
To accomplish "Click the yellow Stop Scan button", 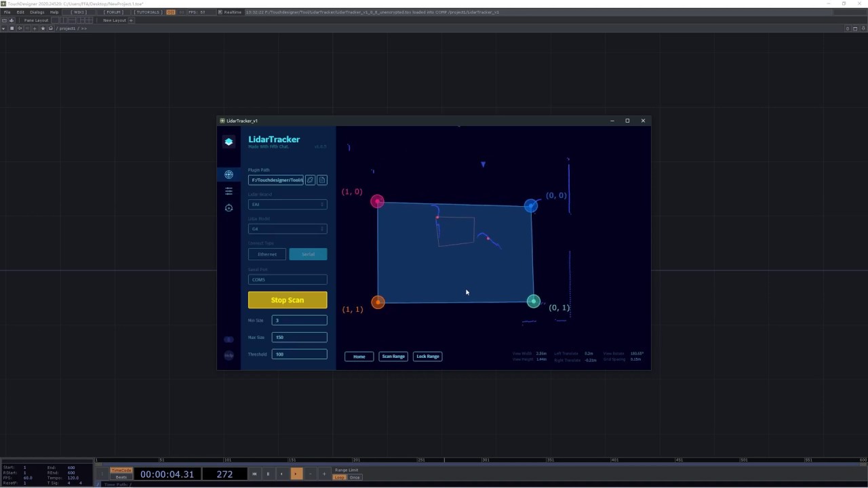I will click(288, 300).
